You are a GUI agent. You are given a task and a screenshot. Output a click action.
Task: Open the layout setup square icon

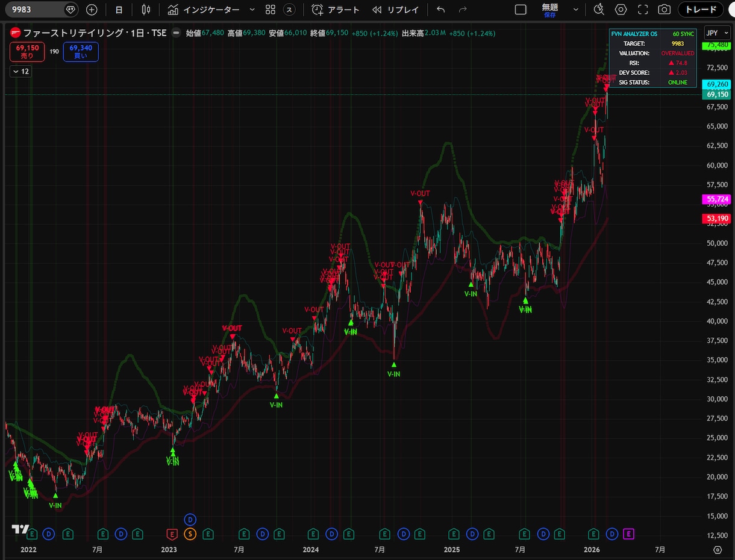(x=521, y=10)
